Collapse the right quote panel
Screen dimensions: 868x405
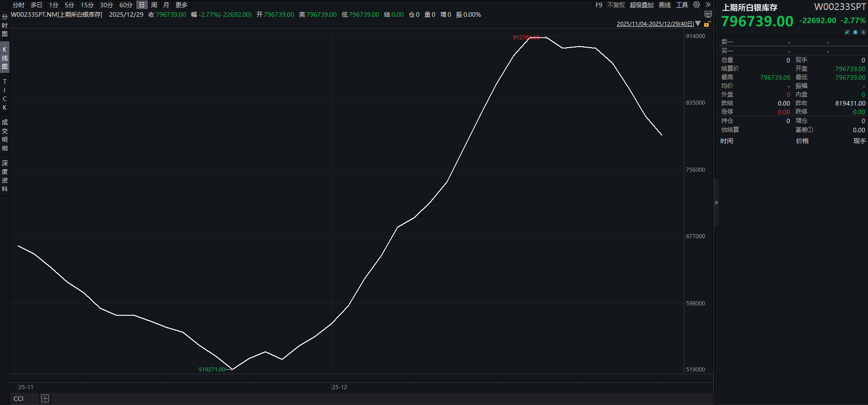pyautogui.click(x=716, y=202)
